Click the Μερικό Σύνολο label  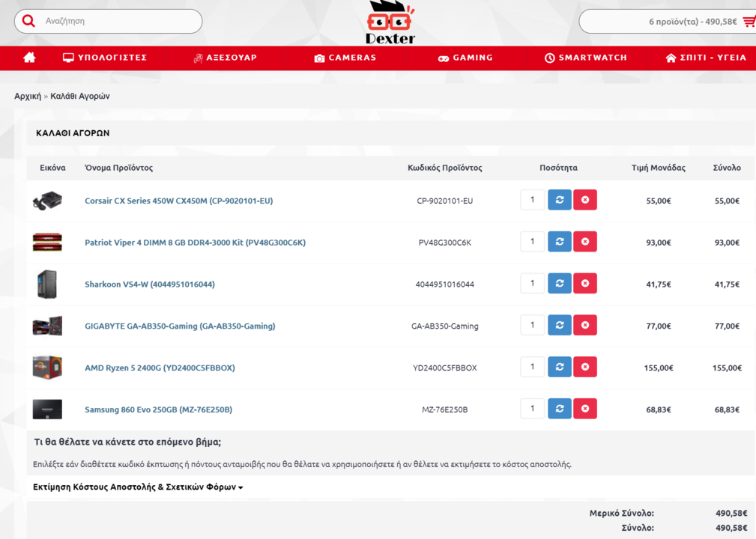coord(621,514)
